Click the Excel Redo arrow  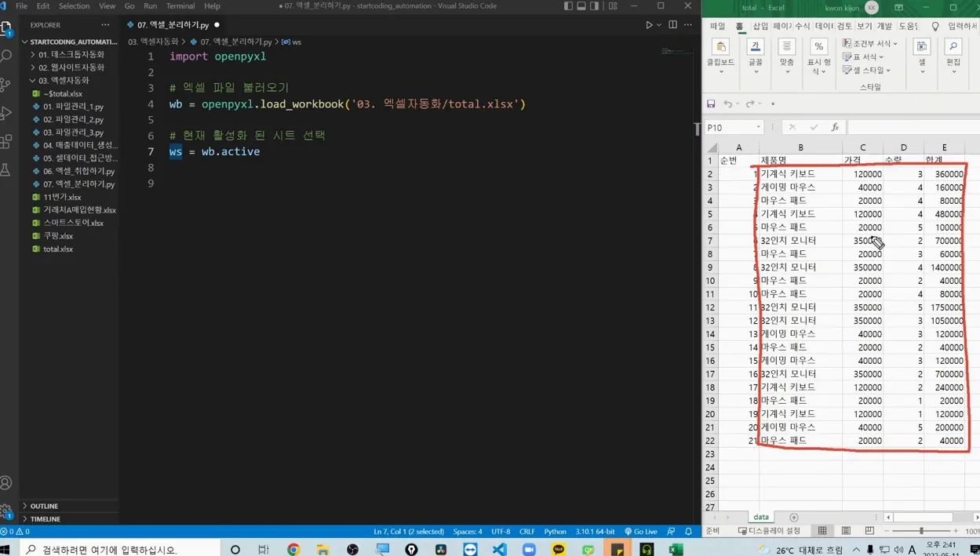tap(750, 104)
